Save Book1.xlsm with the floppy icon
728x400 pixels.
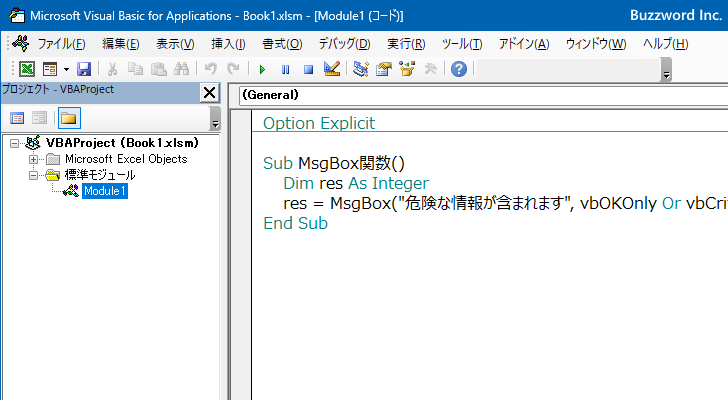tap(84, 69)
